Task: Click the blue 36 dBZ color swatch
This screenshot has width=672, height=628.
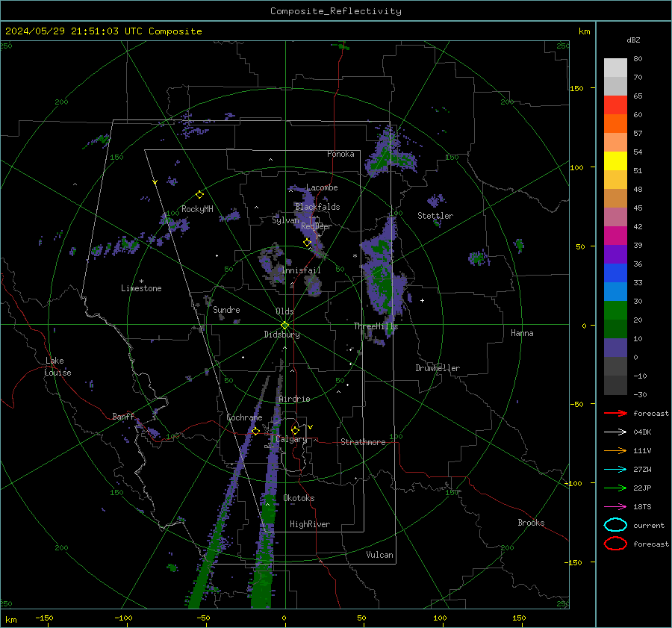Action: (x=615, y=273)
